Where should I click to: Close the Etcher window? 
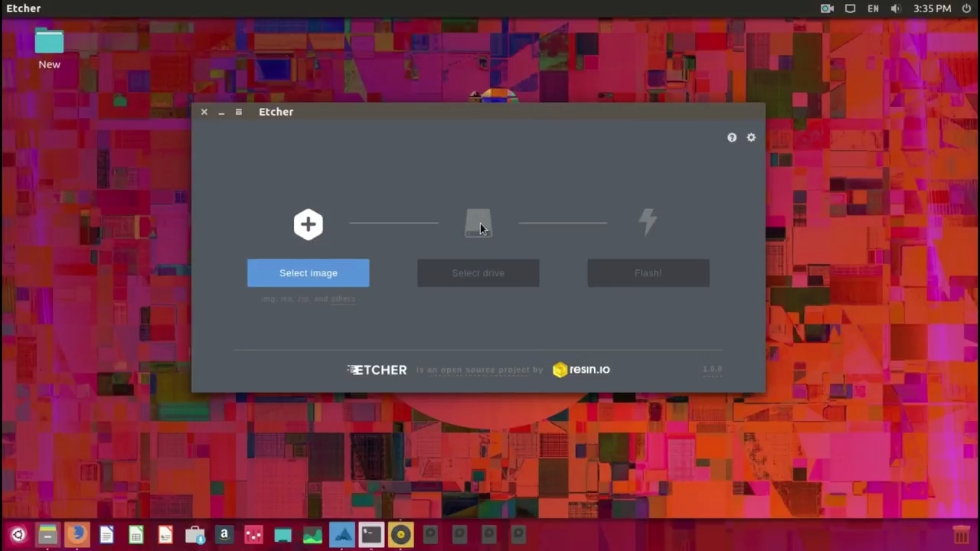coord(204,112)
